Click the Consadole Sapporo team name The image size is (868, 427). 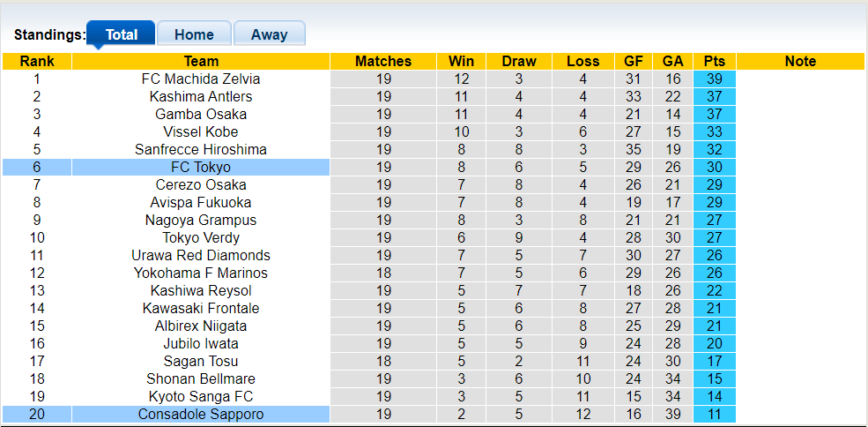pos(201,414)
